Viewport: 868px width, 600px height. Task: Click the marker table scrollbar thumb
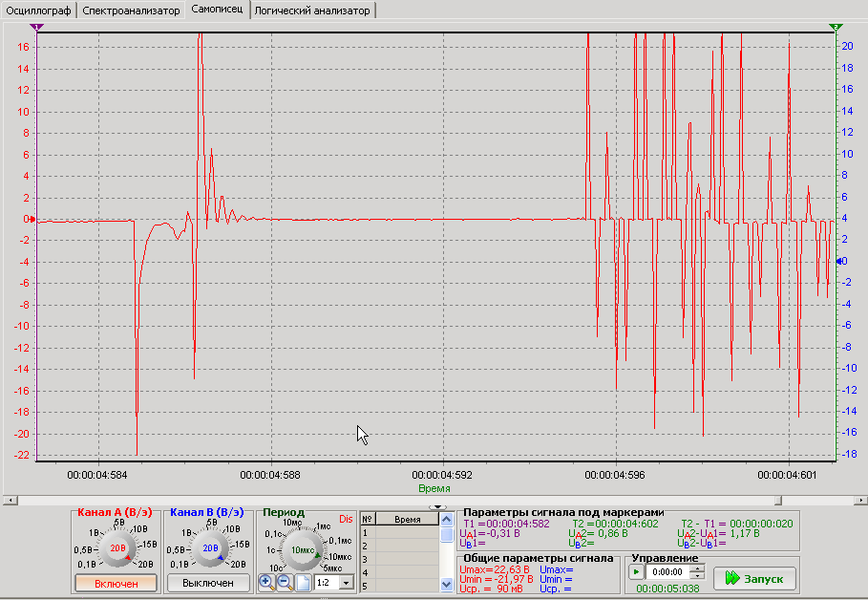tap(447, 535)
